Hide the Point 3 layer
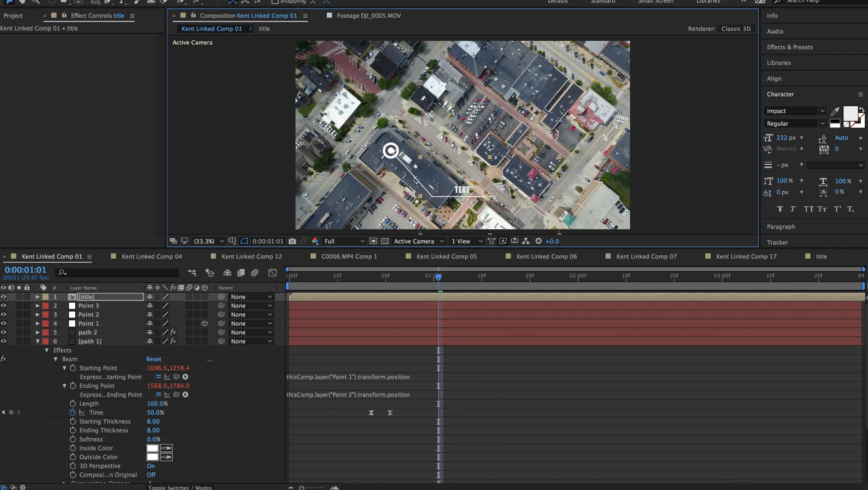The image size is (868, 490). click(4, 306)
